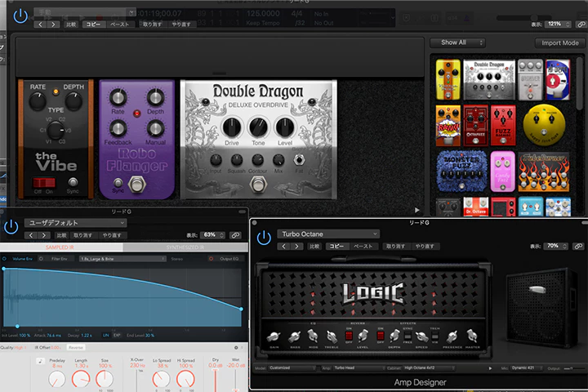Open the Amp Turbo Head dropdown
Viewport: 588px width, 392px height.
click(359, 368)
